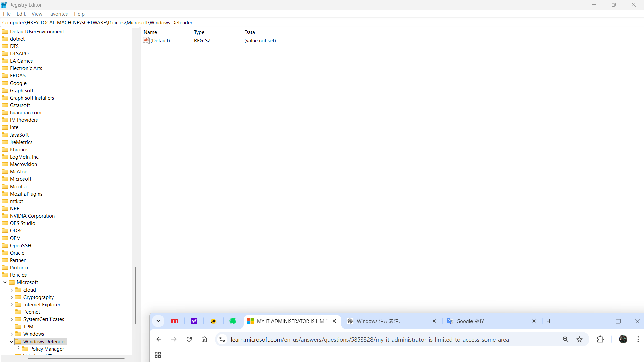Click the tree pane horizontal scrollbar
The width and height of the screenshot is (644, 362).
click(76, 358)
